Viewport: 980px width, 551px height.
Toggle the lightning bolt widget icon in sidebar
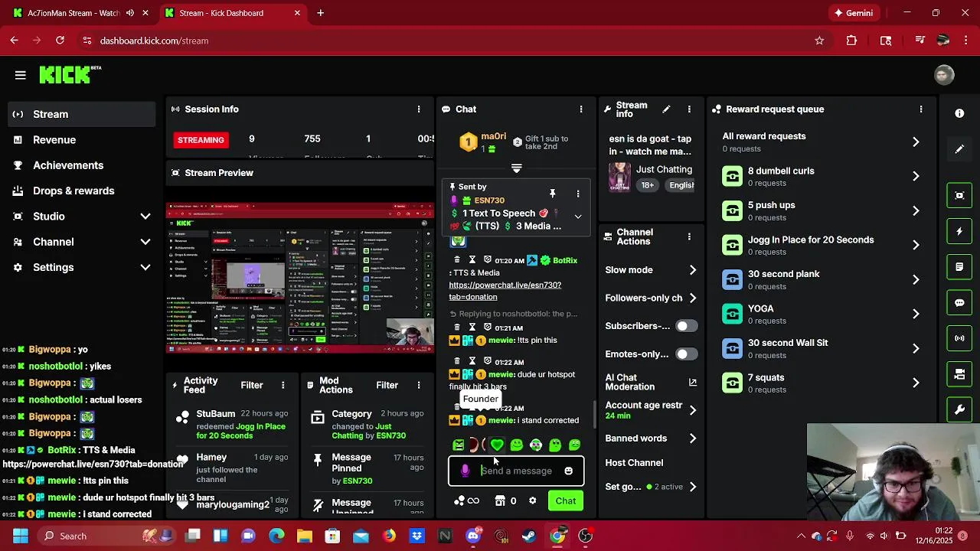pos(959,231)
